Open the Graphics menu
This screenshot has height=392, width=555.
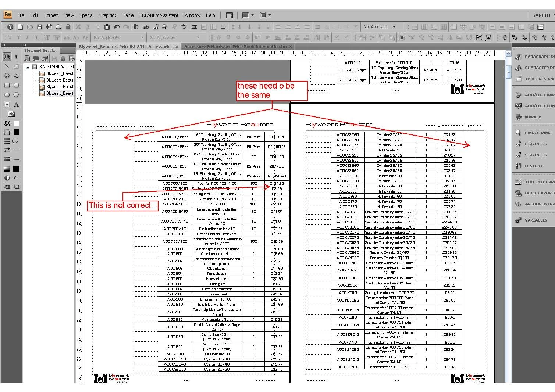[x=107, y=15]
